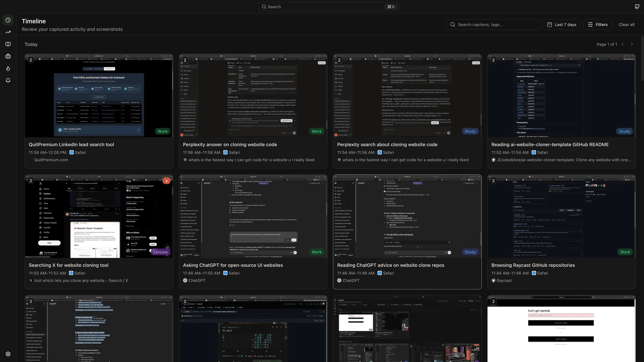Click the ⌘K shortcut badge in search bar
This screenshot has width=644, height=362.
(x=391, y=7)
